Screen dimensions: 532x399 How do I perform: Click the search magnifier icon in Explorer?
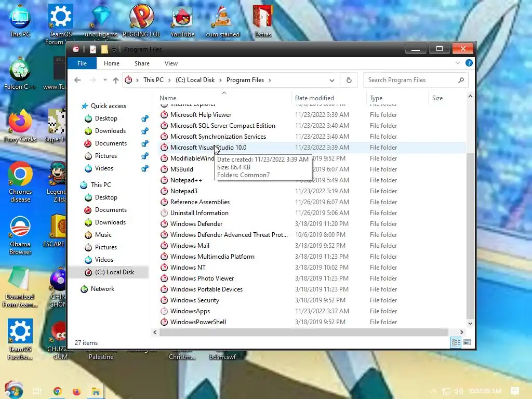(x=461, y=80)
